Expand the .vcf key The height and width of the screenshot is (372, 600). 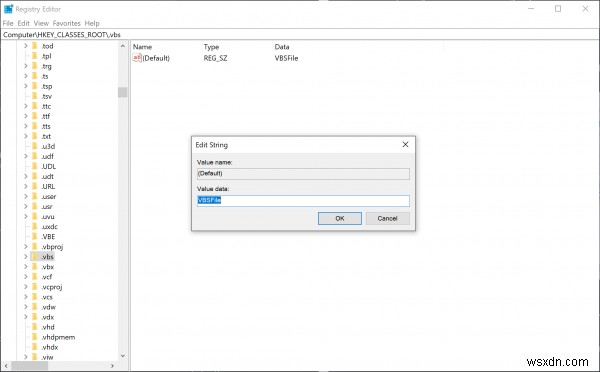[x=26, y=277]
